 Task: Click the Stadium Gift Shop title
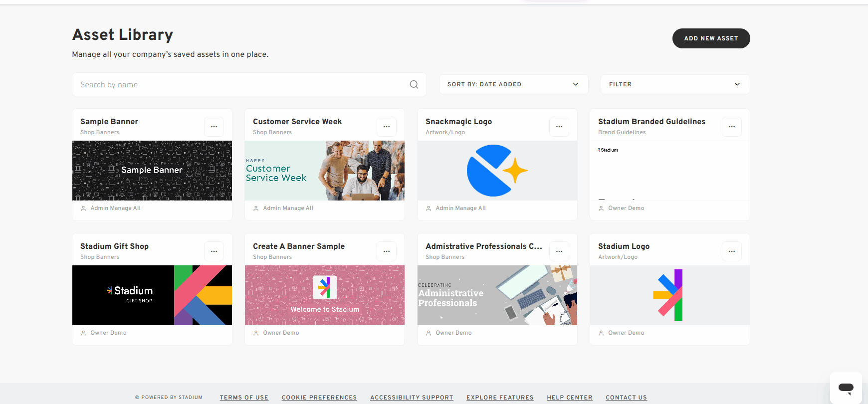pyautogui.click(x=114, y=246)
